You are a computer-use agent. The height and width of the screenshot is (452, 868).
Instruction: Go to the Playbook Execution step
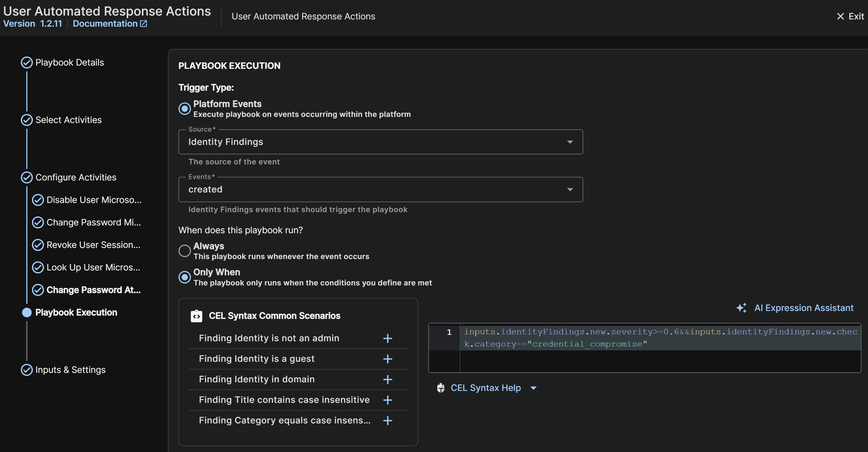click(76, 312)
